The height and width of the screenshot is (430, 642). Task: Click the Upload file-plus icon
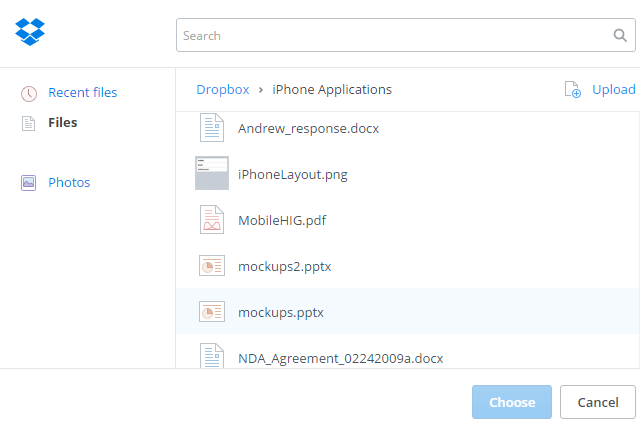572,89
